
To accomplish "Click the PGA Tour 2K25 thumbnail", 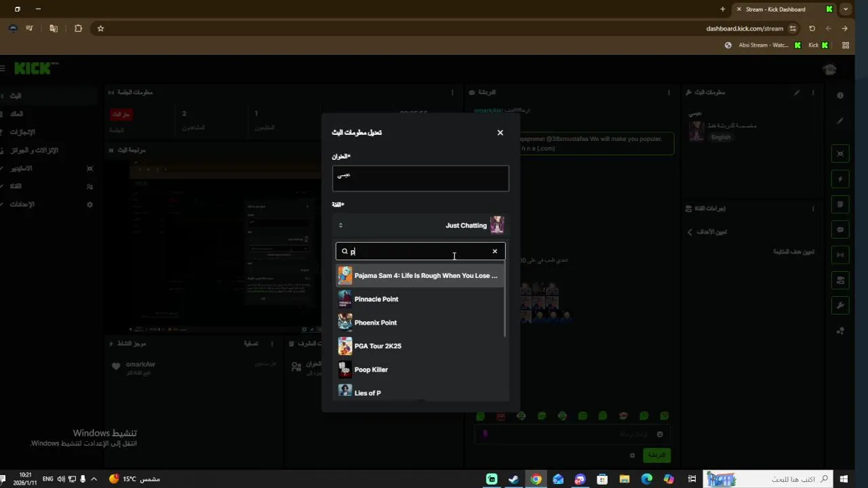I will 345,346.
